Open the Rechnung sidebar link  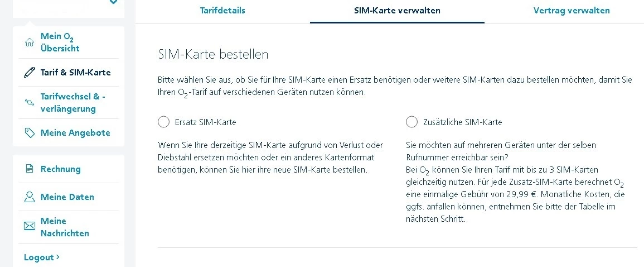(61, 169)
